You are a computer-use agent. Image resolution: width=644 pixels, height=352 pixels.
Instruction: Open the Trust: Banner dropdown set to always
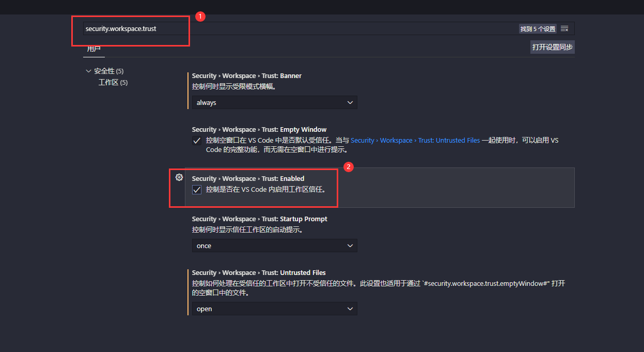(x=274, y=102)
